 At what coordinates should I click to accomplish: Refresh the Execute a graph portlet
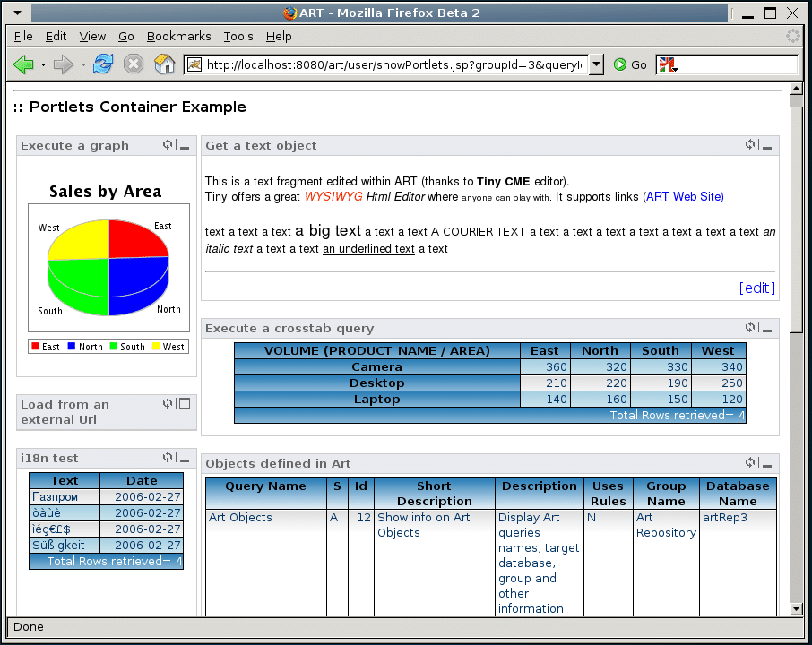168,144
